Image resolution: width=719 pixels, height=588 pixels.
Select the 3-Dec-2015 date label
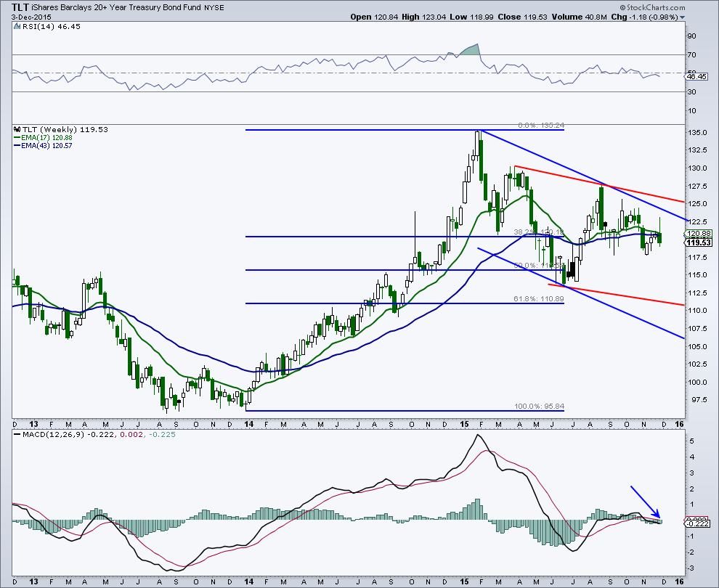pos(31,17)
